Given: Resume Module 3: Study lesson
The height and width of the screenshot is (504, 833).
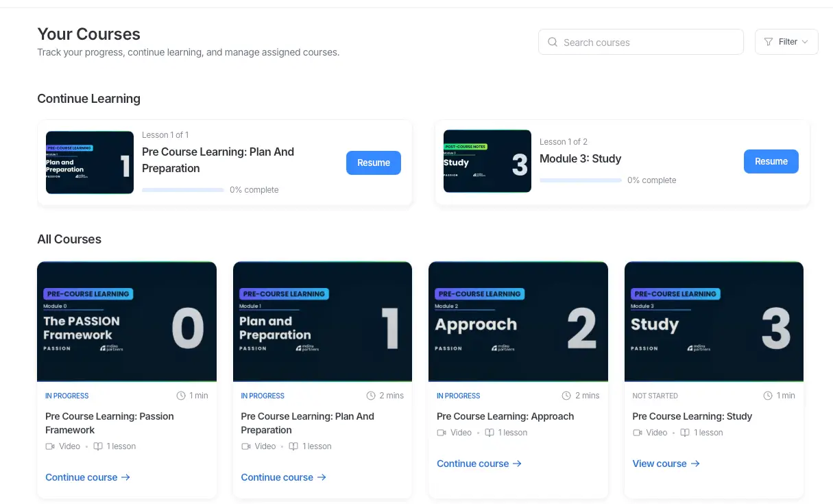Looking at the screenshot, I should click(x=771, y=161).
